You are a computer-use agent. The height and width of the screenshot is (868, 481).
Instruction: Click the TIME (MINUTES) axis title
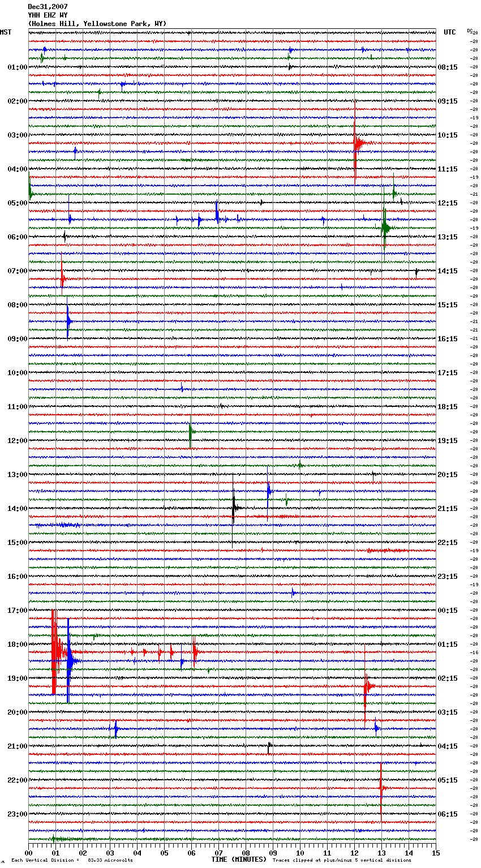[239, 860]
